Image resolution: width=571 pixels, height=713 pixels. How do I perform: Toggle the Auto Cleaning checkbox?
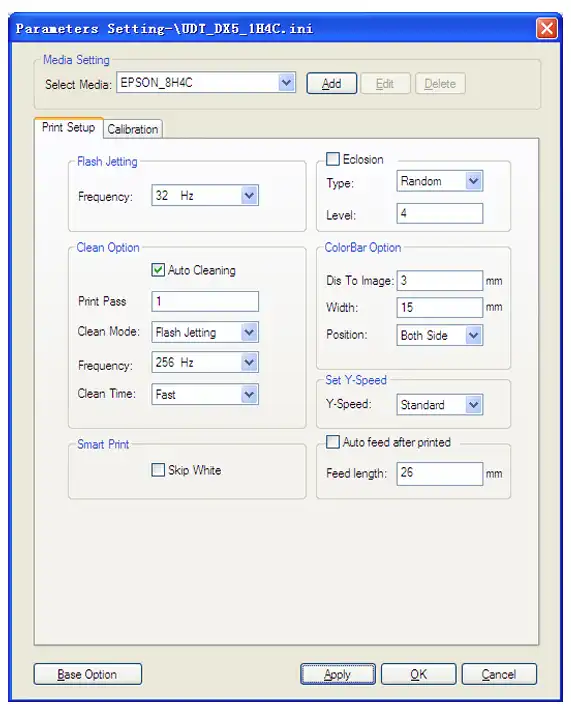point(158,270)
